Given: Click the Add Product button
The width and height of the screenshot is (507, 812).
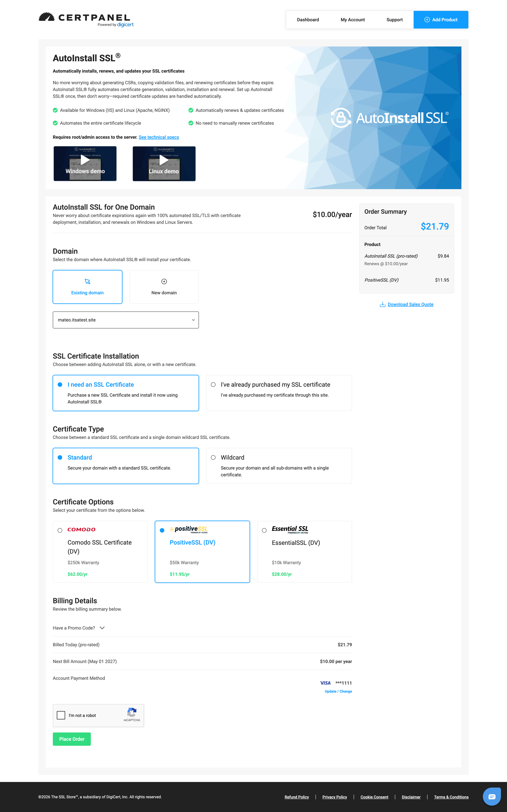Looking at the screenshot, I should [441, 20].
